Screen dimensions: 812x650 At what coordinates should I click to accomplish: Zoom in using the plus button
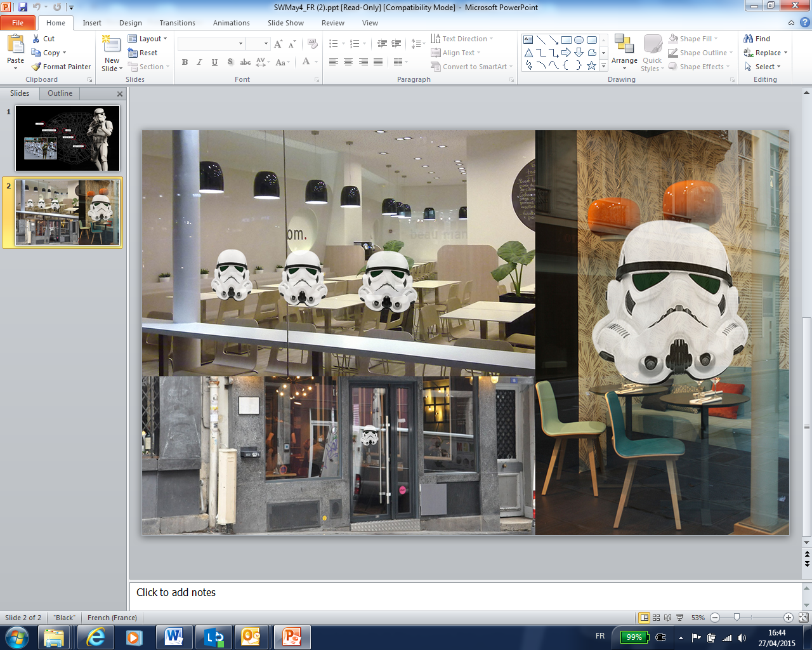[789, 618]
